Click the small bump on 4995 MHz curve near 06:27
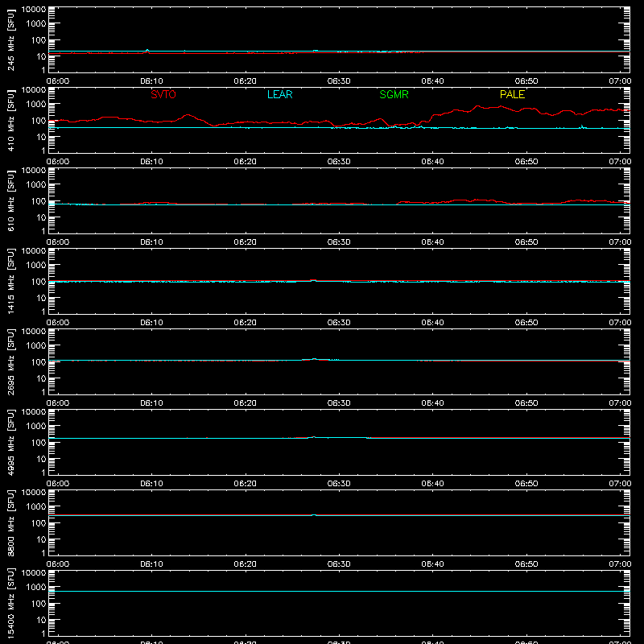 tap(314, 437)
